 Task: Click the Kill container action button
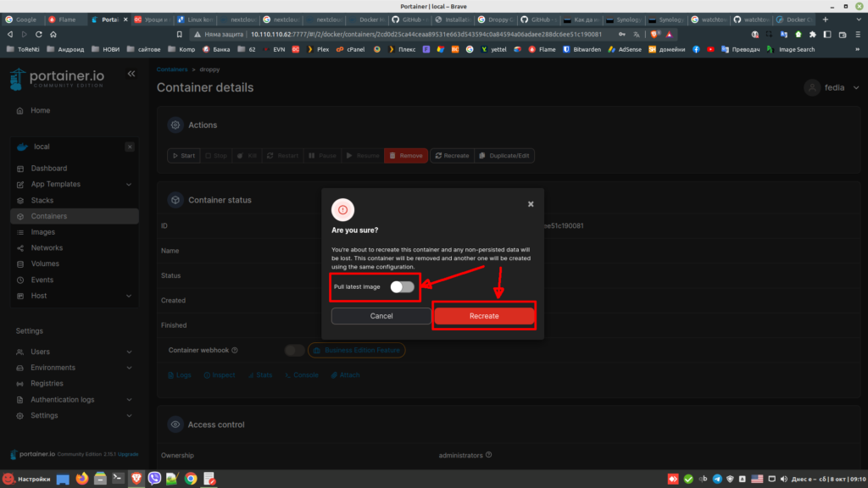coord(247,156)
